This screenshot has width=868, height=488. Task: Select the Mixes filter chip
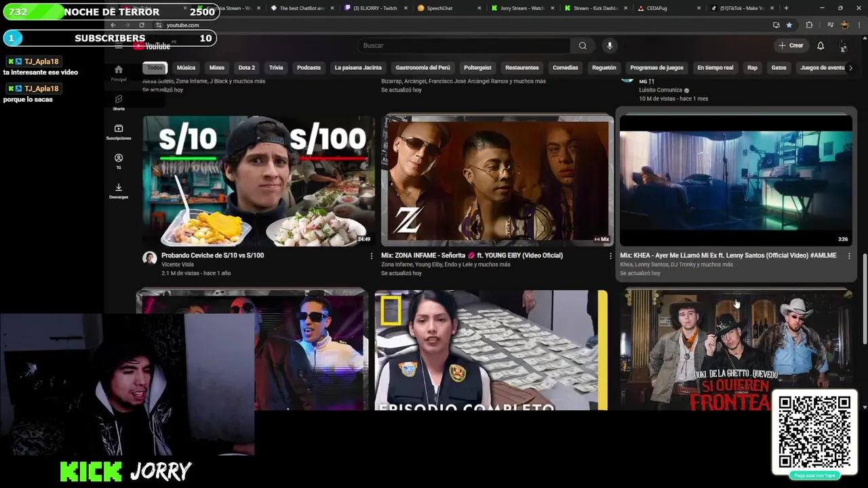tap(217, 68)
